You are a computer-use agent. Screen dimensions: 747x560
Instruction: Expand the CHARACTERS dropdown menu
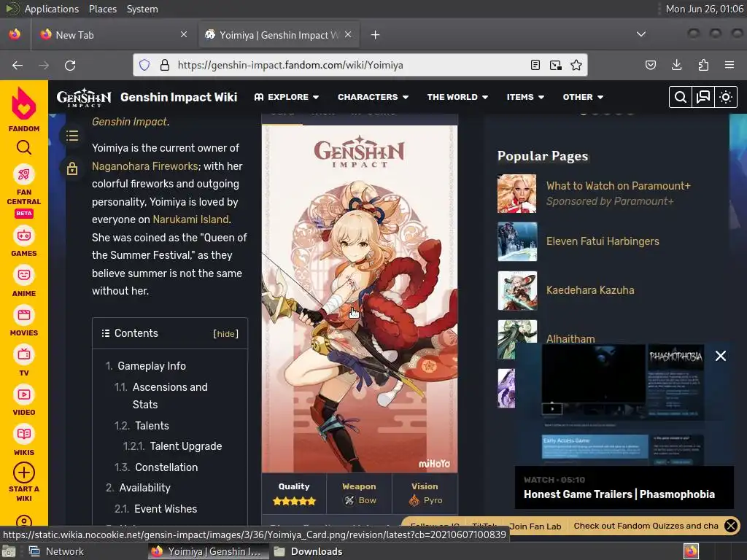click(373, 97)
